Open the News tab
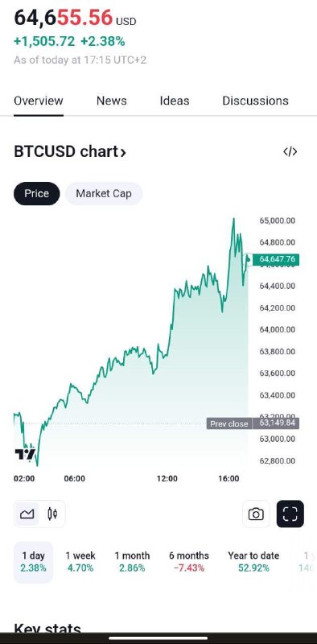317x644 pixels. tap(112, 101)
